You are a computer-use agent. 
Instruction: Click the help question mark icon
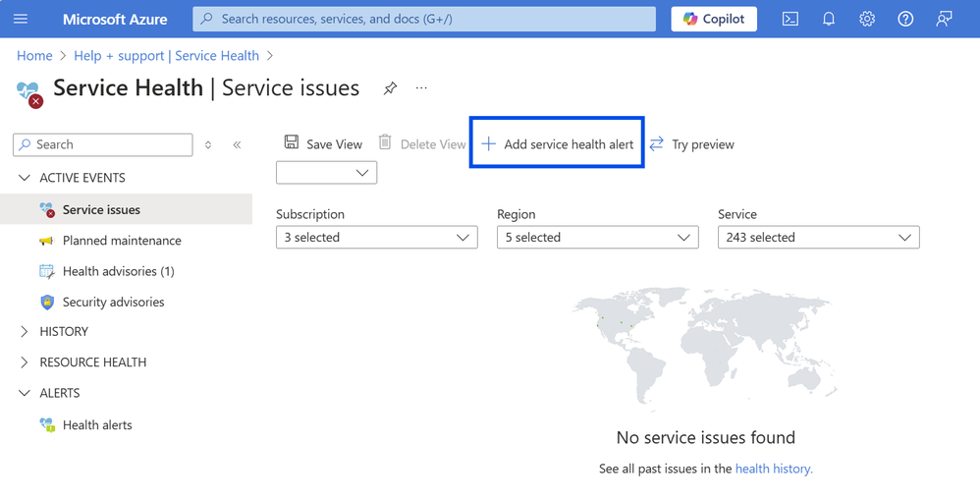pyautogui.click(x=905, y=19)
